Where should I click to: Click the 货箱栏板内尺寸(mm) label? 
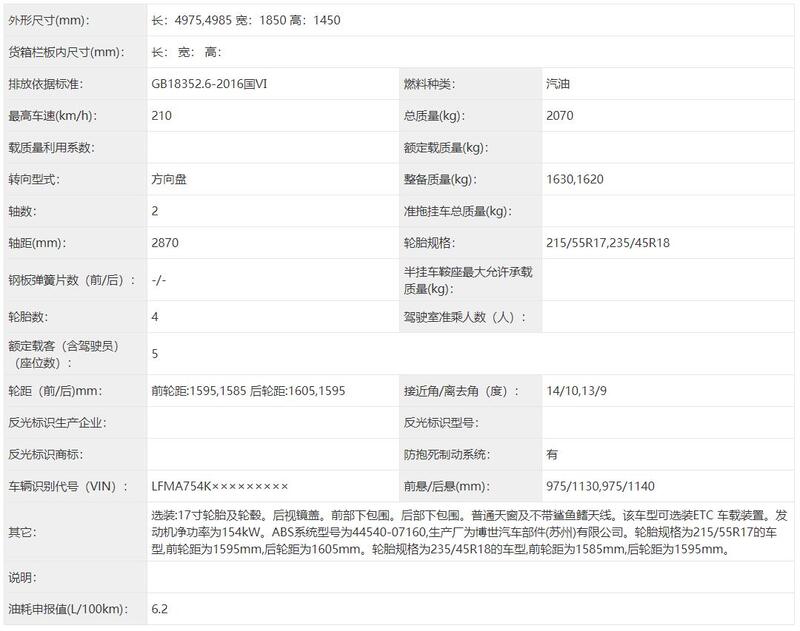pyautogui.click(x=66, y=52)
